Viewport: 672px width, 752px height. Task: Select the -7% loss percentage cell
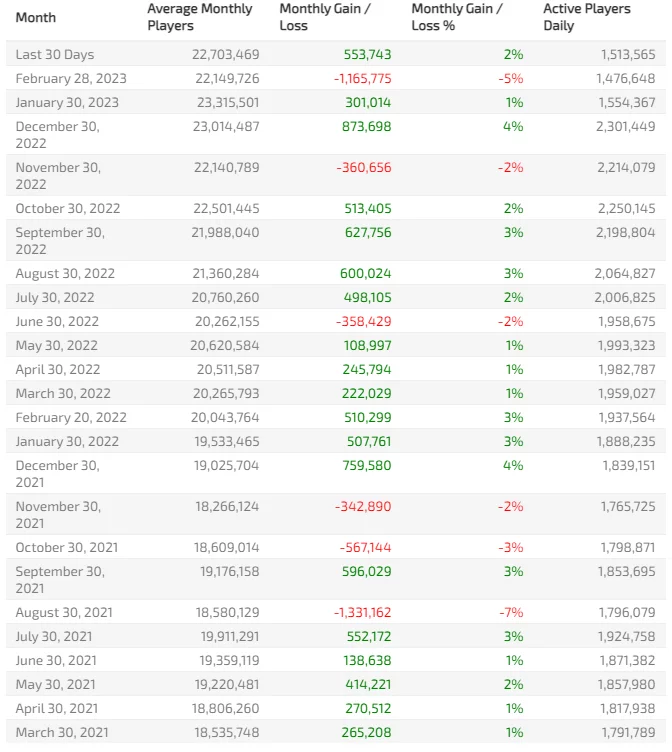(x=513, y=613)
